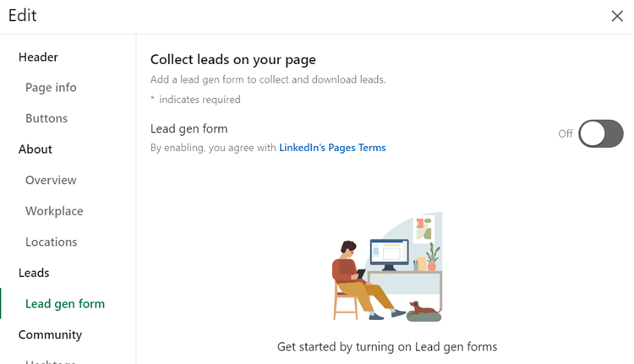The image size is (634, 364).
Task: Click the person-at-desk illustration
Action: [387, 267]
